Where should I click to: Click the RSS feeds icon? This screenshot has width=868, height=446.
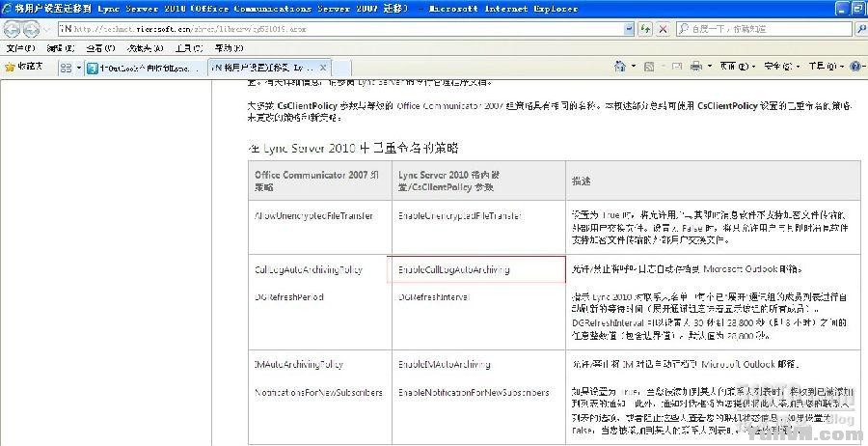649,67
